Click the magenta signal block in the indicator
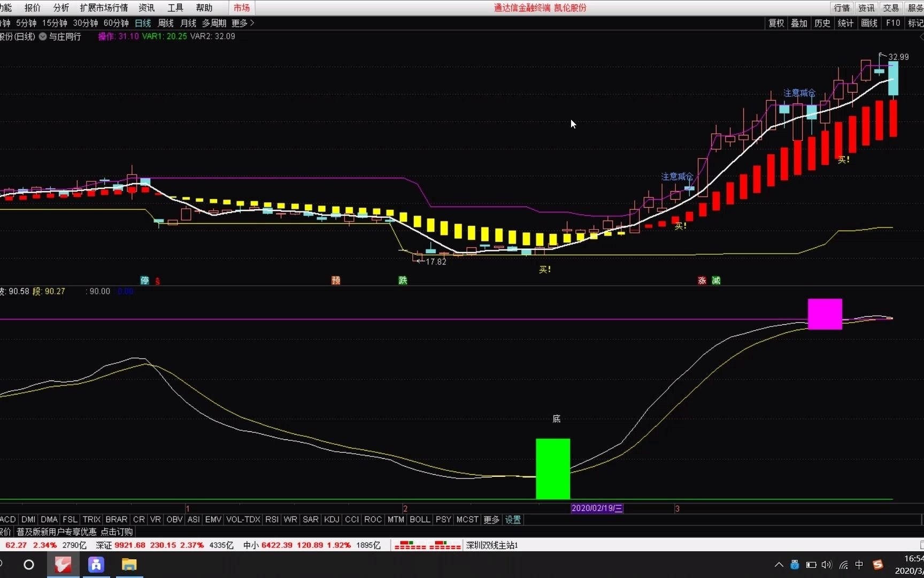Screen dimensions: 924x578 pyautogui.click(x=825, y=314)
